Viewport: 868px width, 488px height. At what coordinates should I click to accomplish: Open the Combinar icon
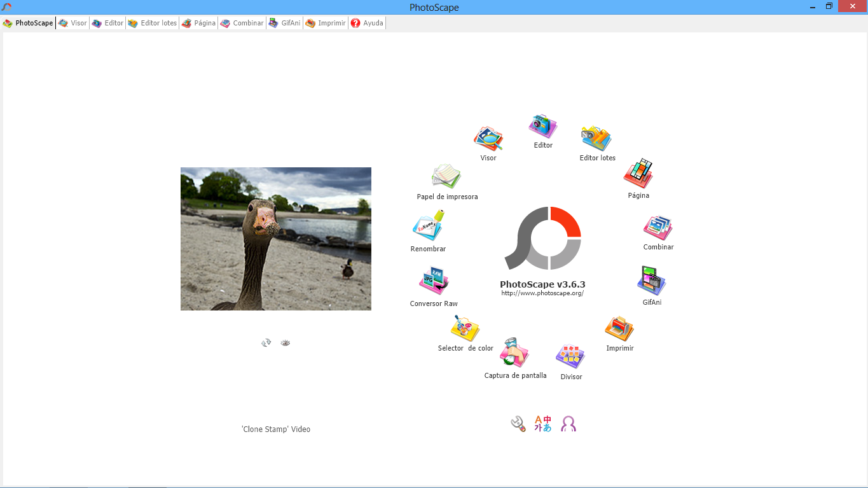click(658, 228)
